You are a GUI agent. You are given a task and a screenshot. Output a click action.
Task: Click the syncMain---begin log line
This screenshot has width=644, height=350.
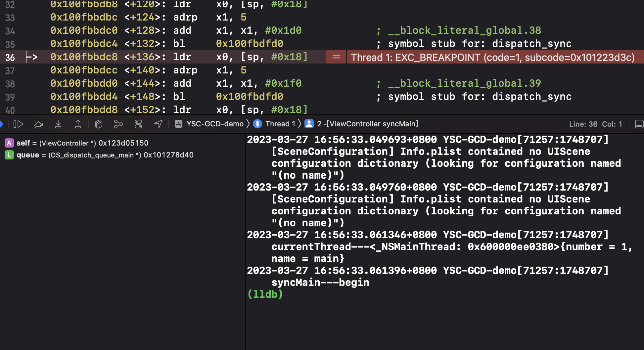point(320,282)
